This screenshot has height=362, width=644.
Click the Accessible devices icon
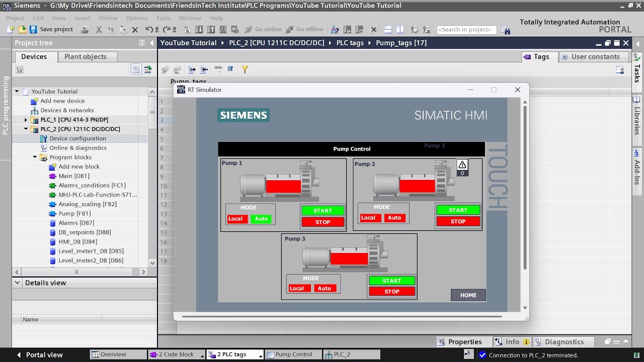click(334, 30)
